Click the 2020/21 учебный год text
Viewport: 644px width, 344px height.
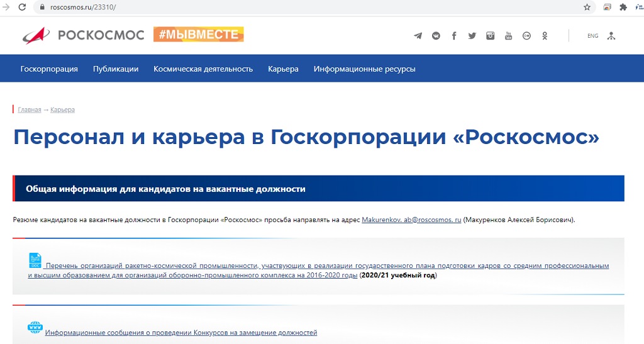click(x=398, y=275)
